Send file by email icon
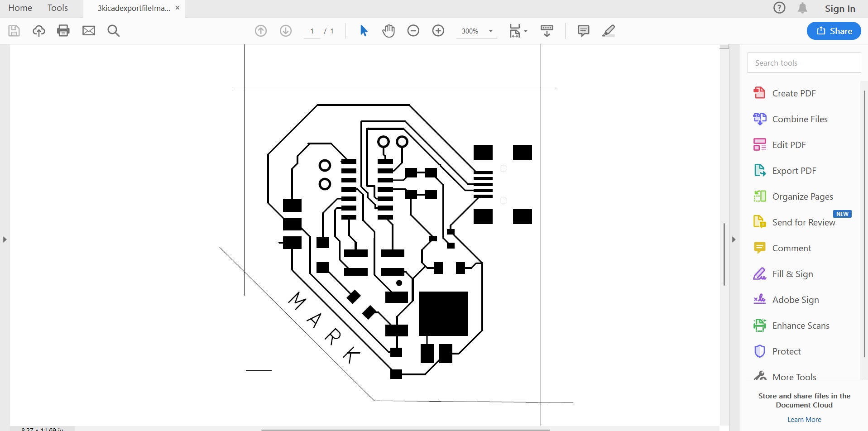The width and height of the screenshot is (868, 431). [x=89, y=31]
